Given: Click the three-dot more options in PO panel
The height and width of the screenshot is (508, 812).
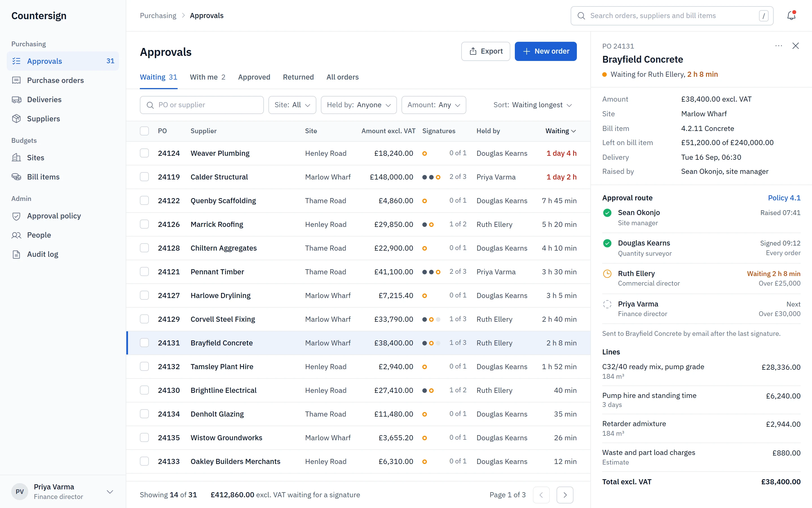Looking at the screenshot, I should tap(778, 46).
